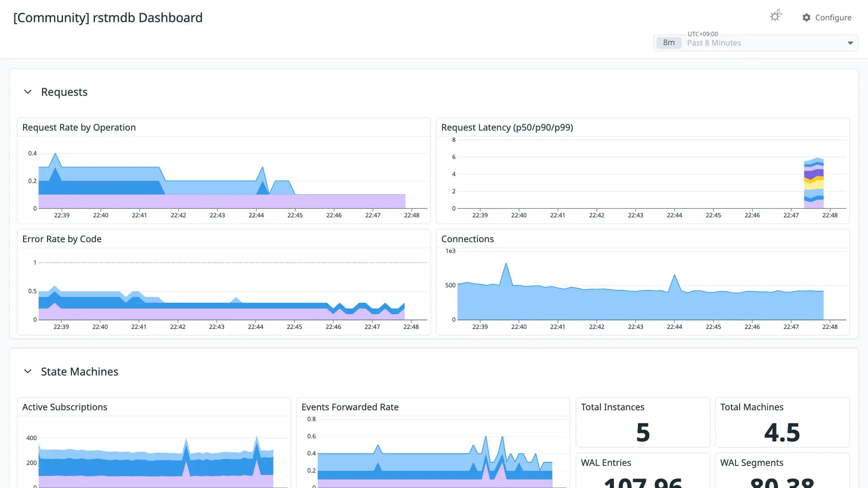Toggle the dark mode sun-moon icon
Image resolution: width=868 pixels, height=488 pixels.
point(776,16)
